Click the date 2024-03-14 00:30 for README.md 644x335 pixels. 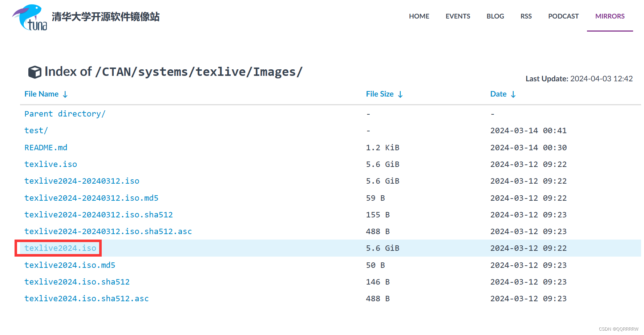[528, 148]
